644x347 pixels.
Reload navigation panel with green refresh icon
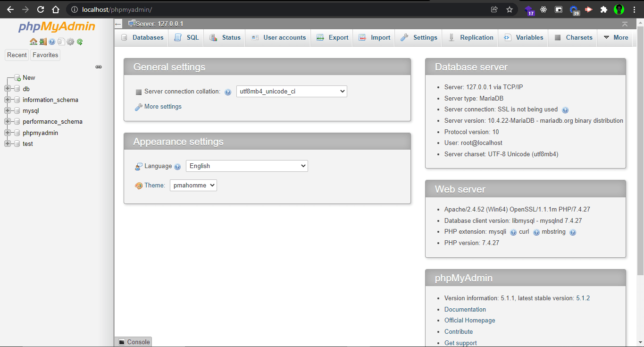[x=80, y=42]
